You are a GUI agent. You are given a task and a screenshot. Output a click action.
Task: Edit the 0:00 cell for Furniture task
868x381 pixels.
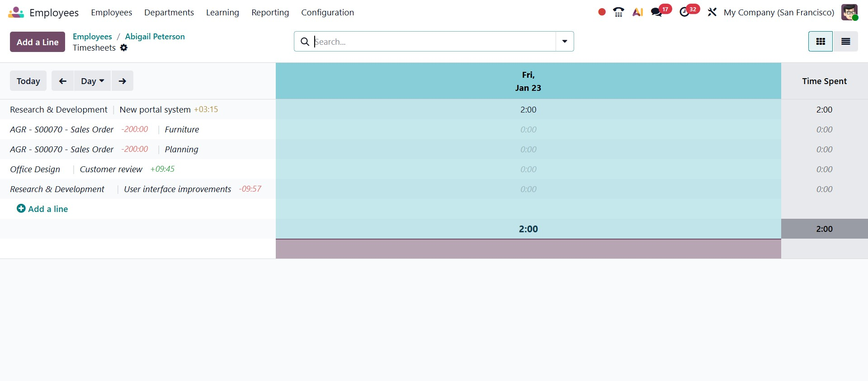[528, 129]
